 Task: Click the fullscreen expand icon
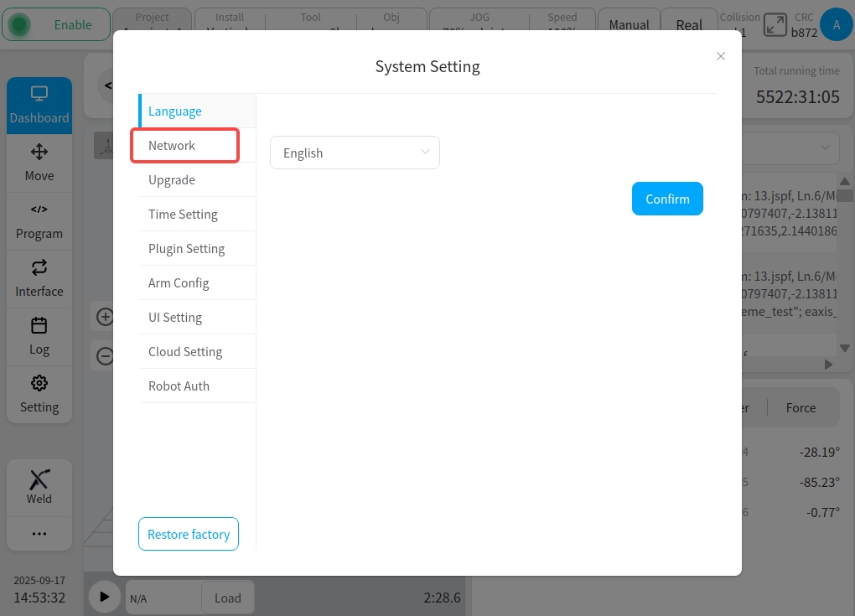(x=775, y=24)
